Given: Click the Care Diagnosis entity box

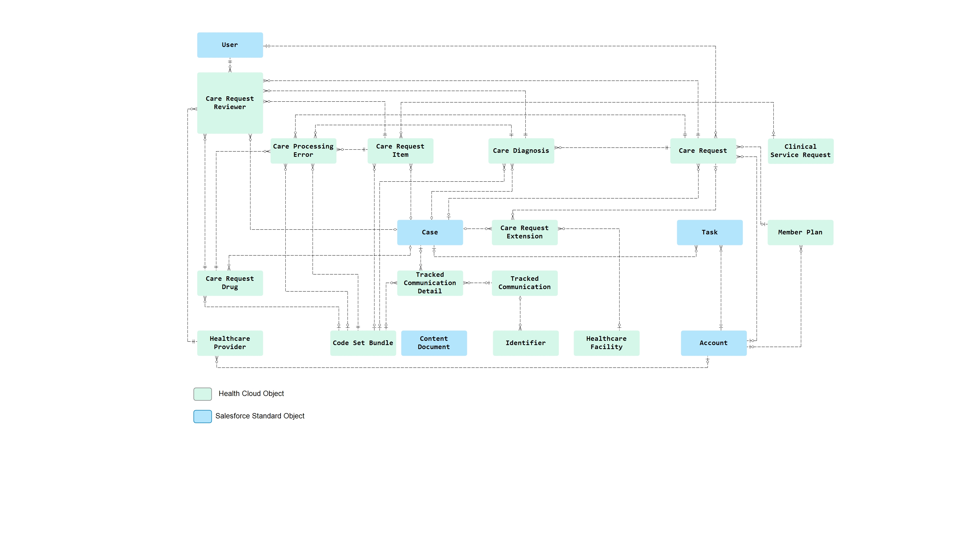Looking at the screenshot, I should 521,151.
